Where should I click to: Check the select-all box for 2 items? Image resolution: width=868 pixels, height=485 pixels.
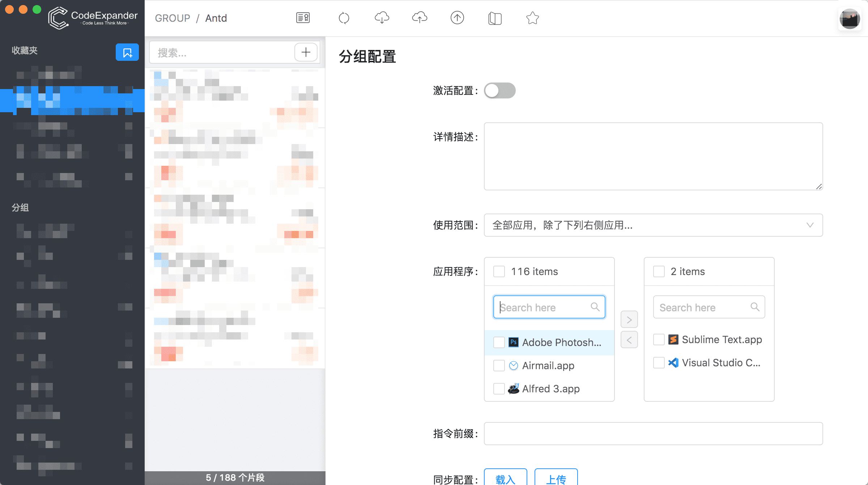[x=659, y=271]
